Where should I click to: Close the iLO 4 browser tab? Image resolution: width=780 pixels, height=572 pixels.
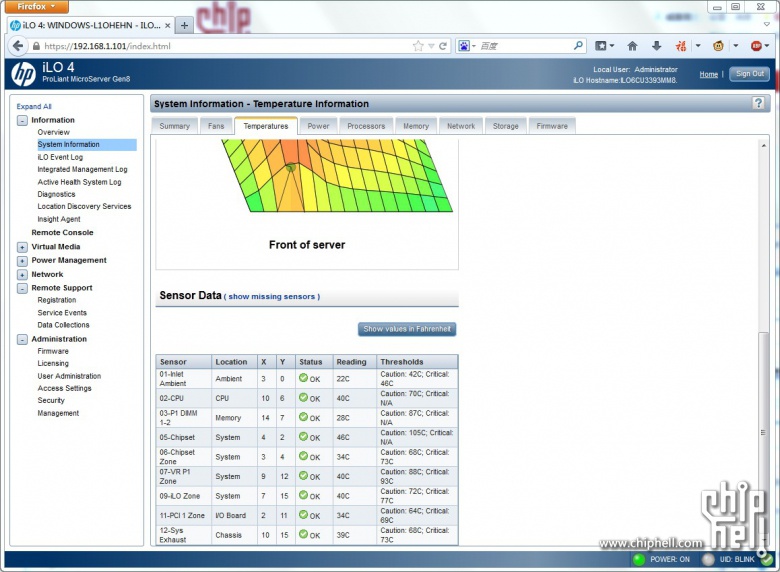(x=168, y=25)
